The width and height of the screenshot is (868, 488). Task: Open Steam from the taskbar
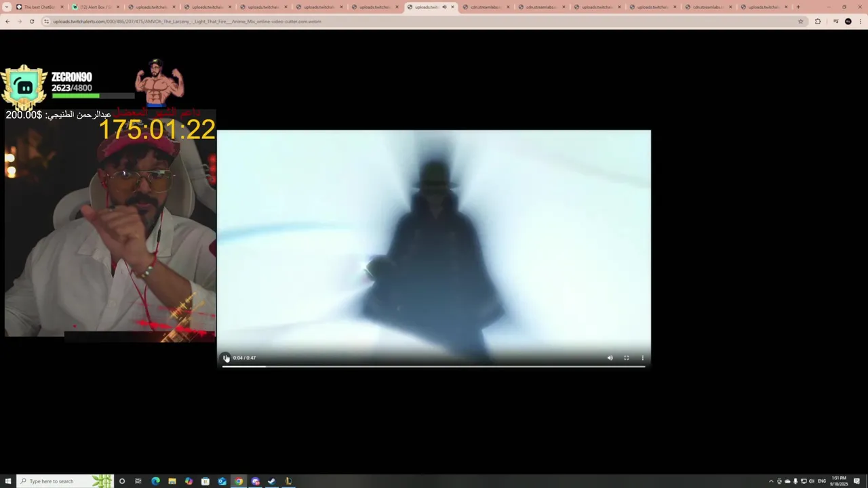pos(272,481)
